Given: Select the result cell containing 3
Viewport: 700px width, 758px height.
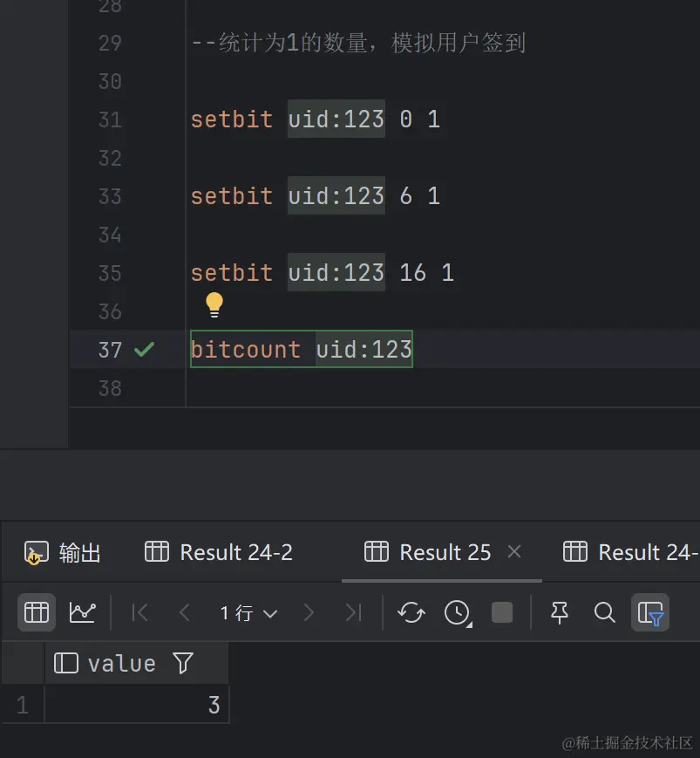Looking at the screenshot, I should pyautogui.click(x=137, y=704).
